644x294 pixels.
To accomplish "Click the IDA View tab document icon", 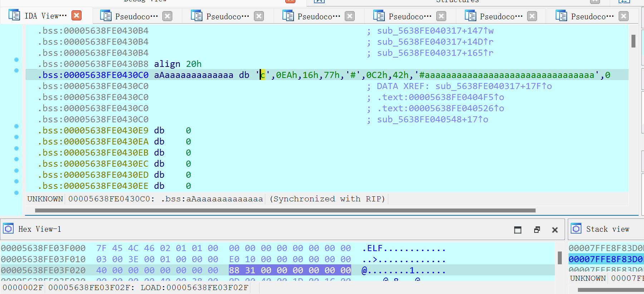I will (14, 15).
